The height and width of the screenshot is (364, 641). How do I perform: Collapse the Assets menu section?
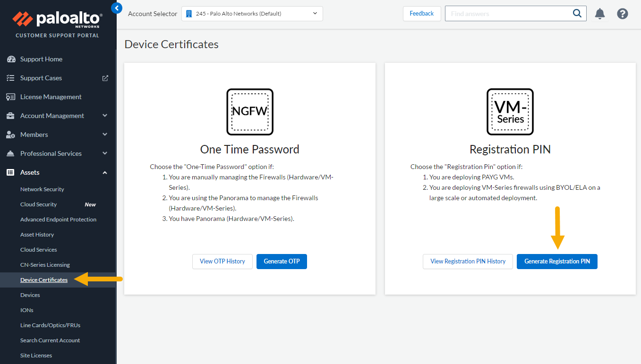click(x=105, y=172)
